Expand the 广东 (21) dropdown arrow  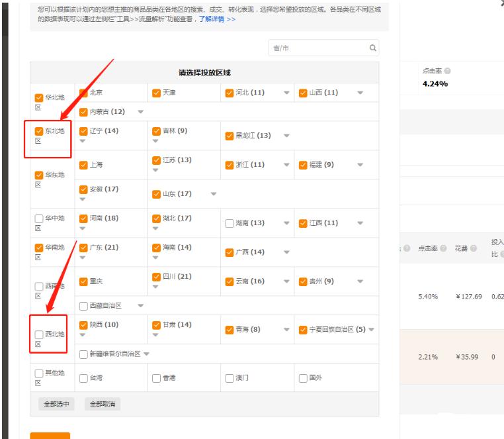pos(83,258)
